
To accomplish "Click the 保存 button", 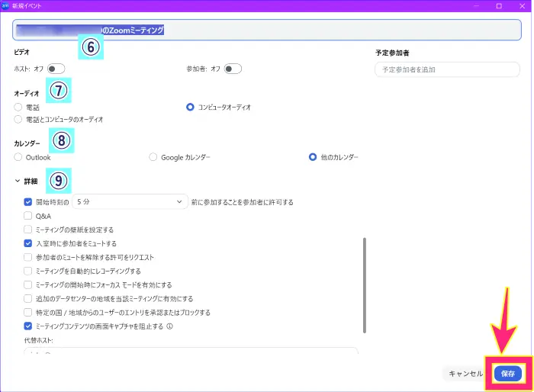I will point(508,374).
